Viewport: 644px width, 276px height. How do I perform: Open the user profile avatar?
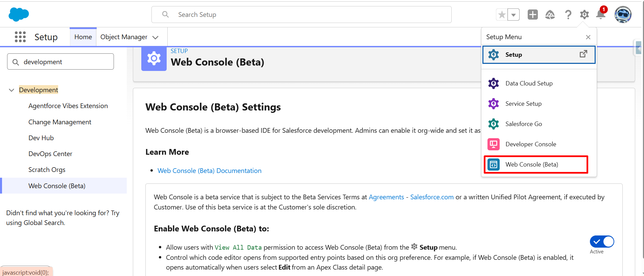623,15
